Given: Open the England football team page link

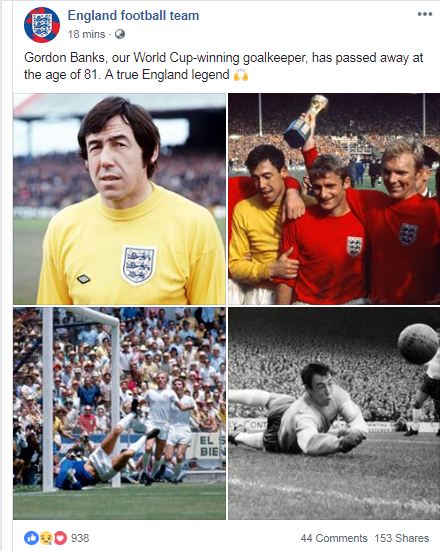Looking at the screenshot, I should 133,15.
